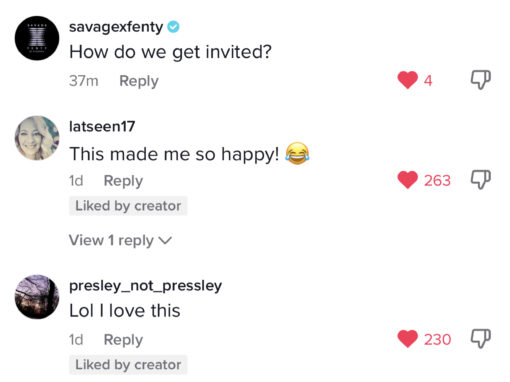510x382 pixels.
Task: Thumbs-down the presley_not_pressley comment
Action: pos(480,339)
